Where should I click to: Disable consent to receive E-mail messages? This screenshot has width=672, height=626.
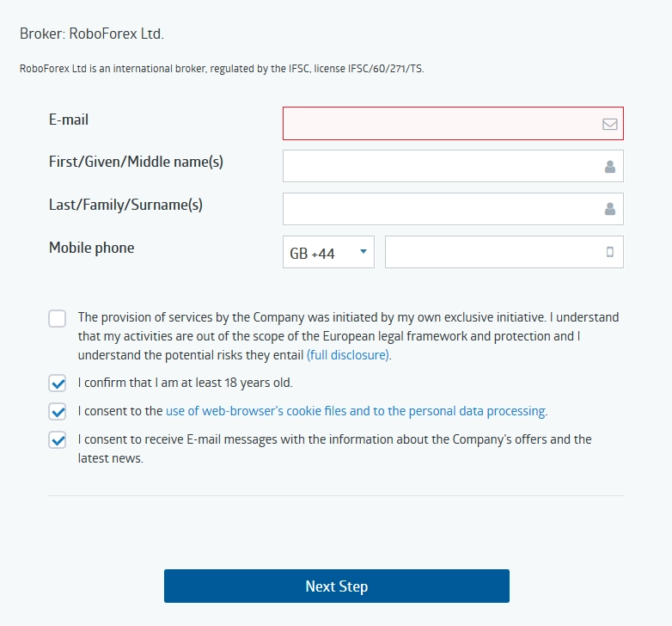click(57, 439)
